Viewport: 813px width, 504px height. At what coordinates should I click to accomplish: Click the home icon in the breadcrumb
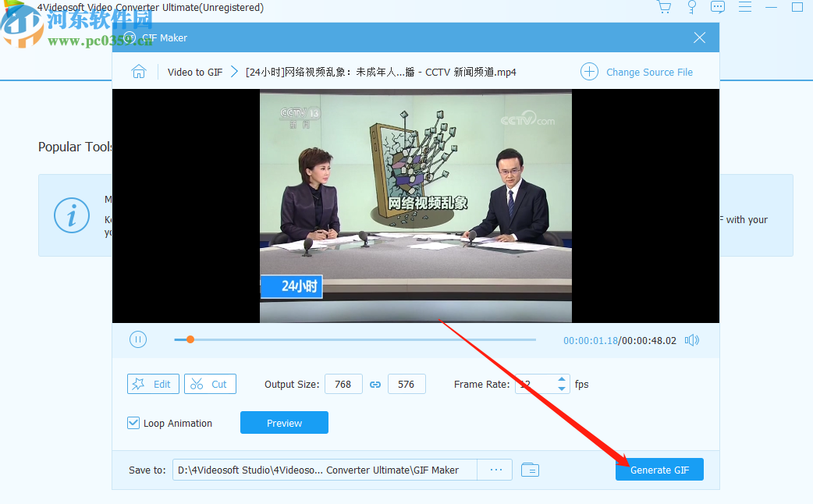pos(139,71)
